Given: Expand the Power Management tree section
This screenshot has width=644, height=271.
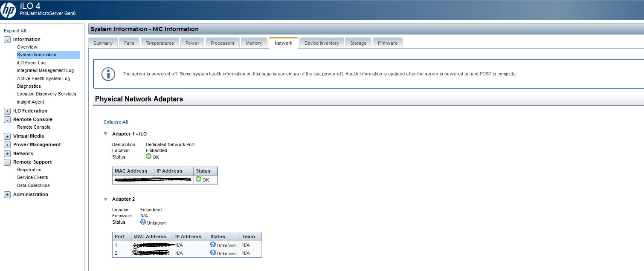Looking at the screenshot, I should (7, 145).
